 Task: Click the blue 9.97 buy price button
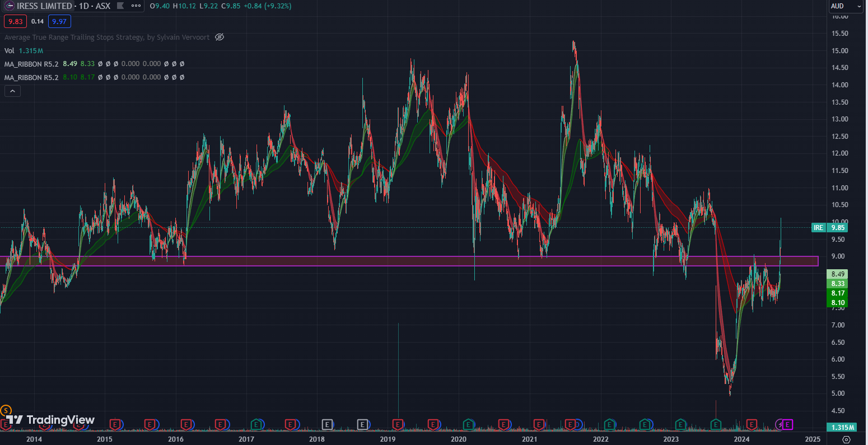[59, 22]
